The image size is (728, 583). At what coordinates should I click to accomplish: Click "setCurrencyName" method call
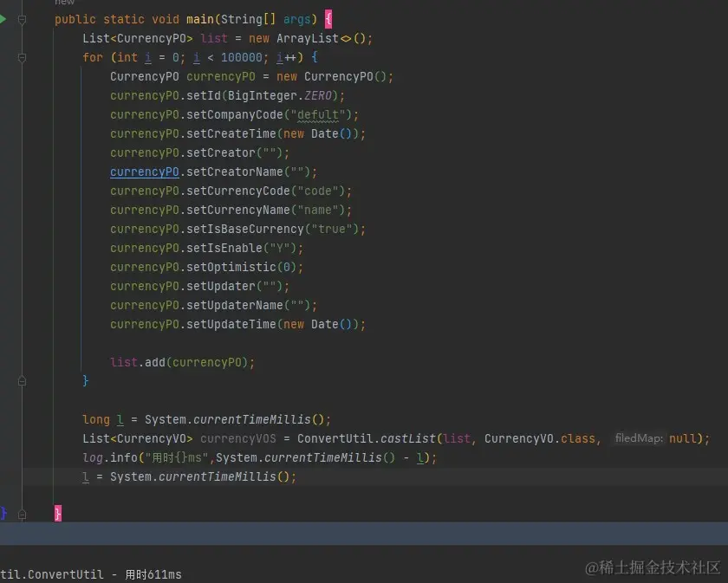click(x=237, y=210)
